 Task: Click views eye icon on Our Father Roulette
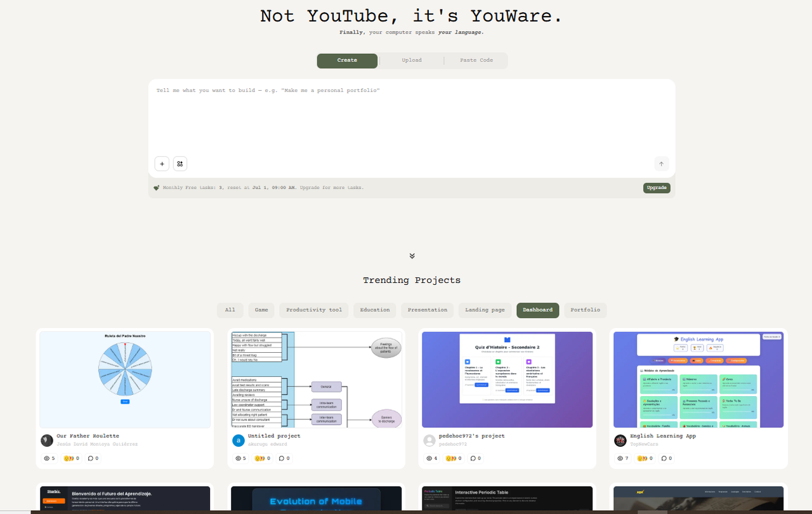click(46, 458)
